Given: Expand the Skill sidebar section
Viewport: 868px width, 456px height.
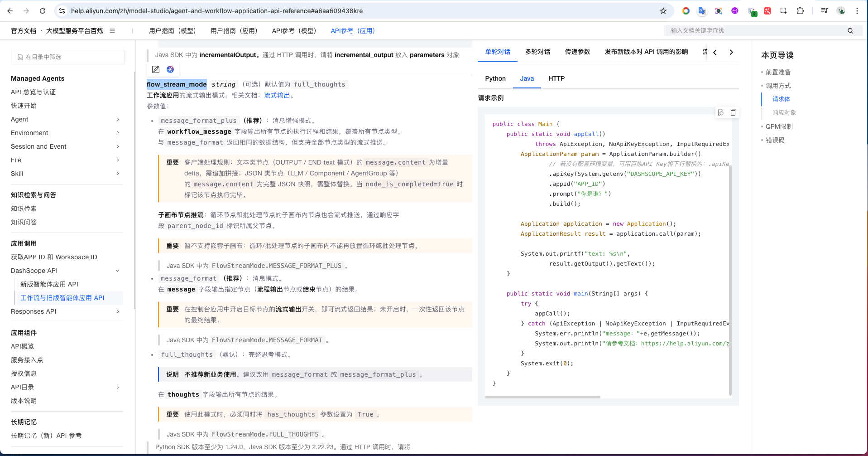Looking at the screenshot, I should tap(118, 174).
